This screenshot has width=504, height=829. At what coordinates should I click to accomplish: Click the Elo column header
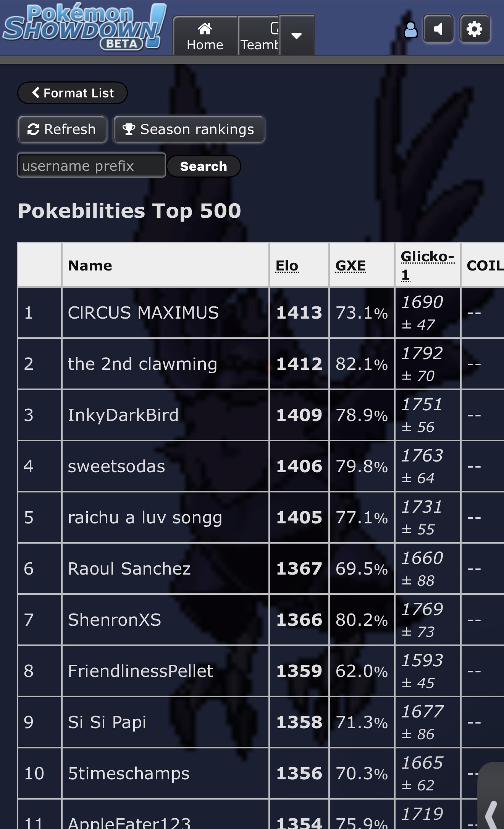[287, 266]
